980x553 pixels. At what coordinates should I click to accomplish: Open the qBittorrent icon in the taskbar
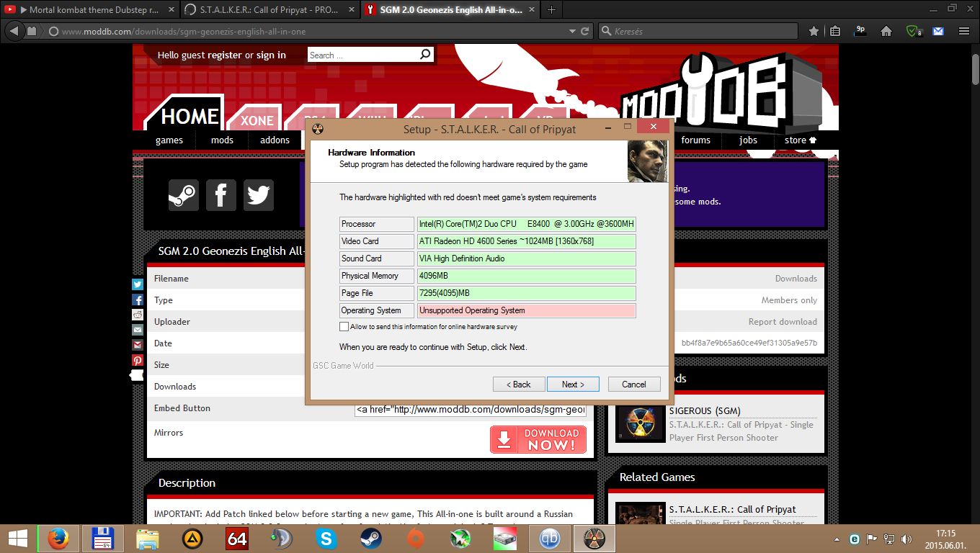(550, 539)
